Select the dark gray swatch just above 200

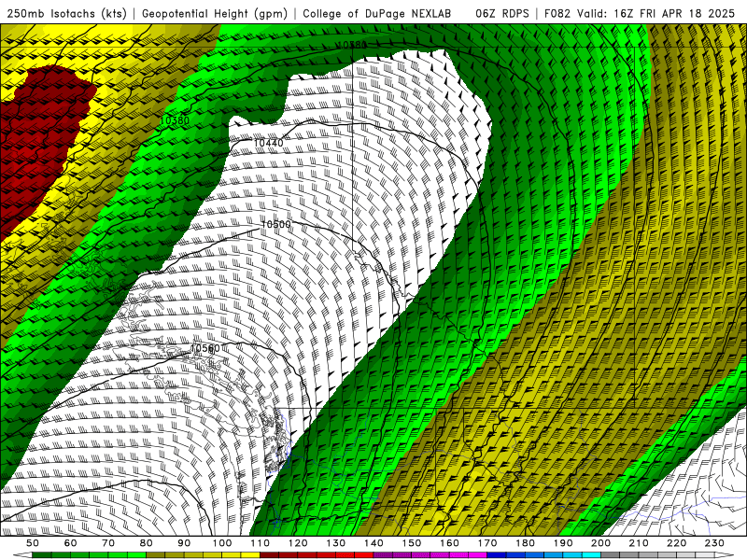tap(611, 555)
